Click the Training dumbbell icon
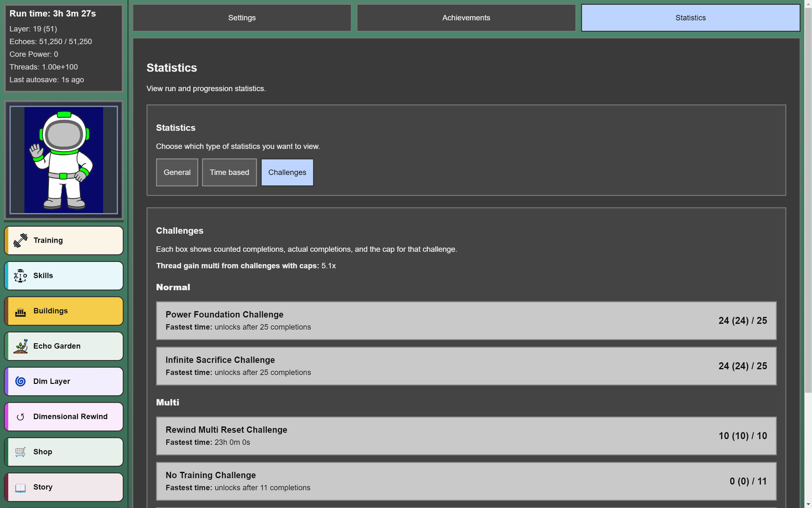 click(x=20, y=240)
